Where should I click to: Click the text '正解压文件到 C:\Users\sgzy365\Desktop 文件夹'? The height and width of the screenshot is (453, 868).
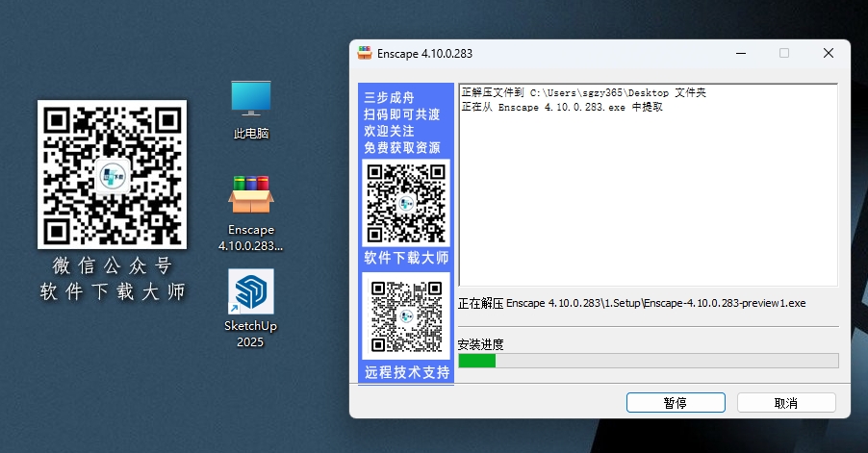coord(584,93)
